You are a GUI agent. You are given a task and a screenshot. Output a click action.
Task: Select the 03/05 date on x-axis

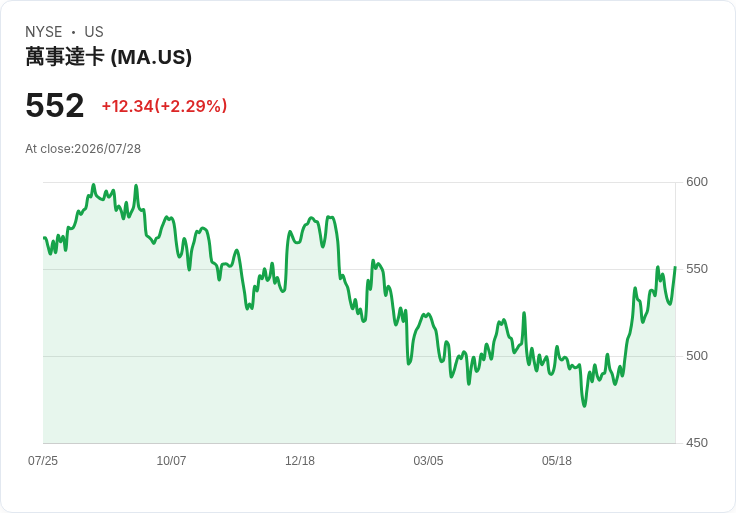pyautogui.click(x=428, y=461)
